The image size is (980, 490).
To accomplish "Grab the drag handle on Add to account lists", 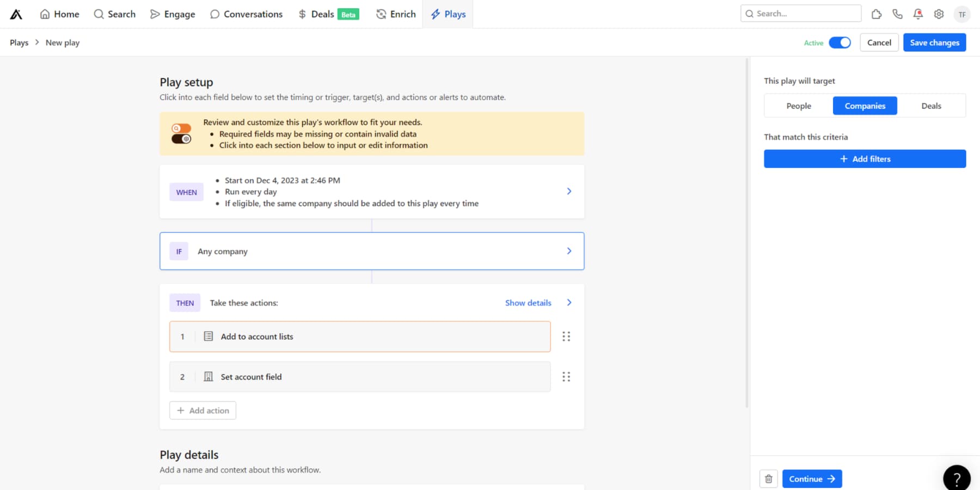I will coord(566,336).
